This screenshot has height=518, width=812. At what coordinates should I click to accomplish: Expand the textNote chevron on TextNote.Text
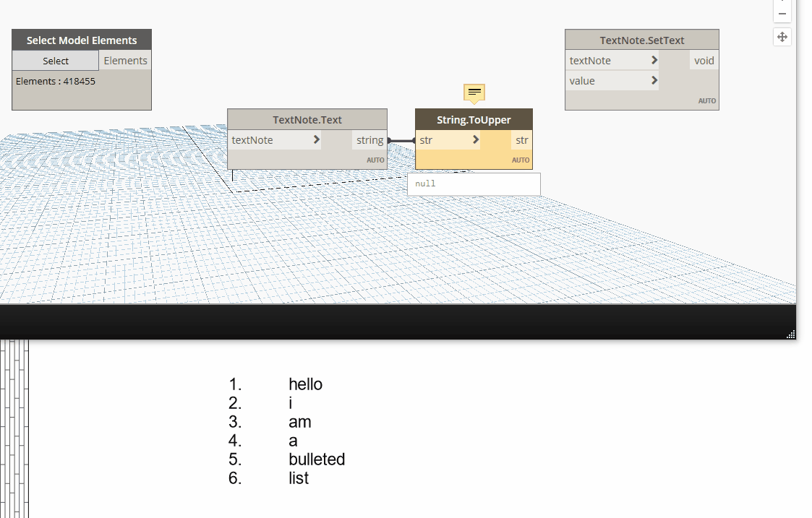(316, 140)
